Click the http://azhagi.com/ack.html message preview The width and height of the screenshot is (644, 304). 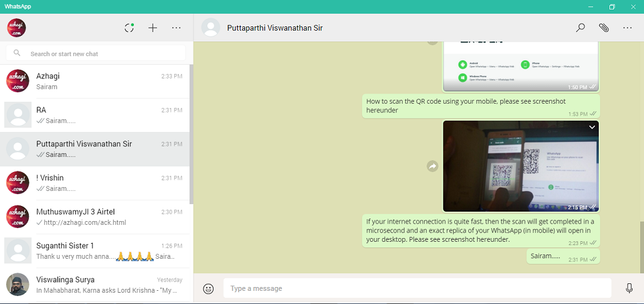click(85, 222)
